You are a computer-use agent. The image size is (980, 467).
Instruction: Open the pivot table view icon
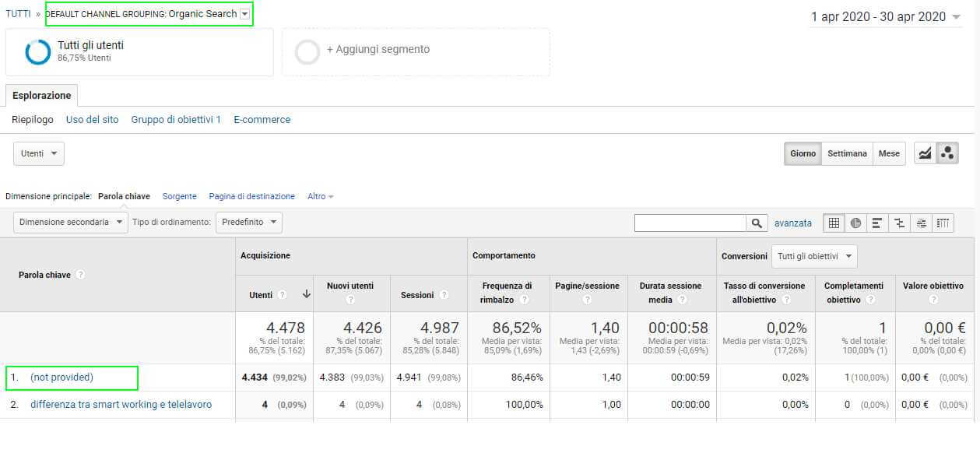(x=943, y=223)
